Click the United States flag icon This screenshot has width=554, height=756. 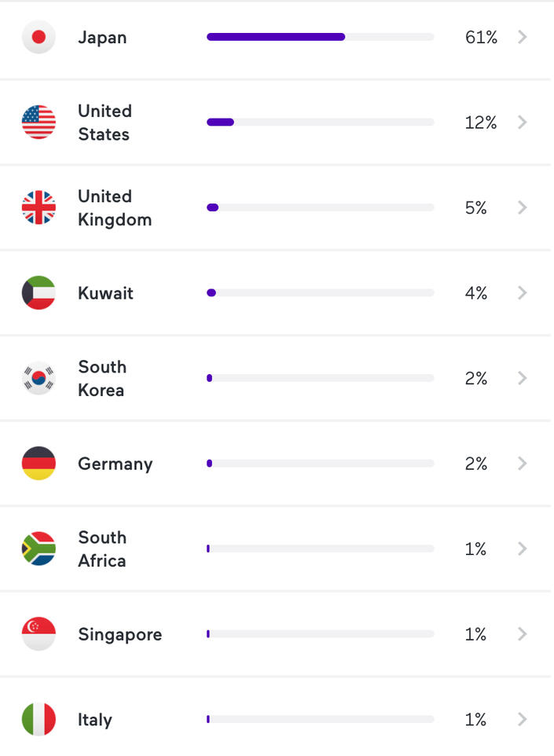tap(39, 123)
